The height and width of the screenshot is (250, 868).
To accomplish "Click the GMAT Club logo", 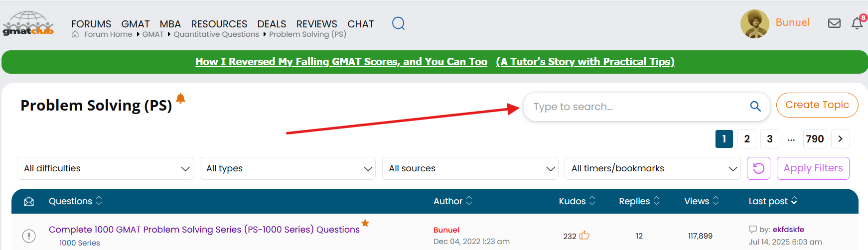I will coord(28,23).
